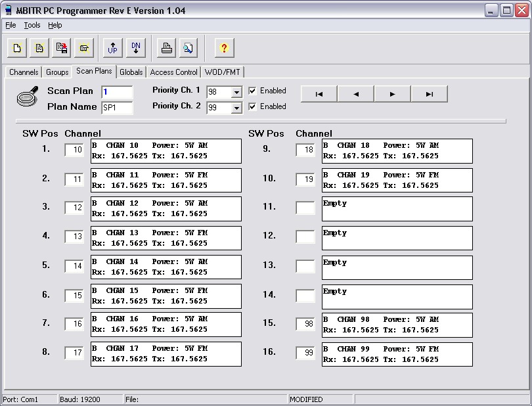Click the UP upload arrow icon
The height and width of the screenshot is (406, 532).
[113, 47]
